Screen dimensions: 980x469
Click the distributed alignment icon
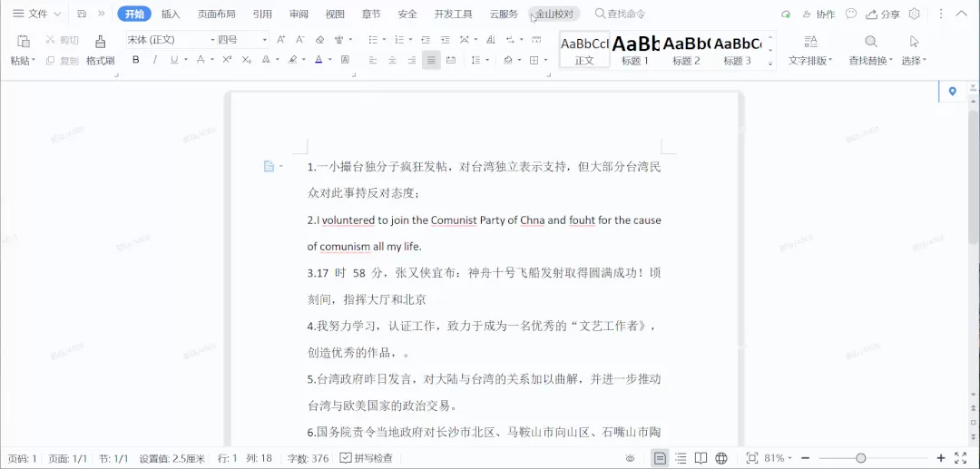tap(451, 60)
